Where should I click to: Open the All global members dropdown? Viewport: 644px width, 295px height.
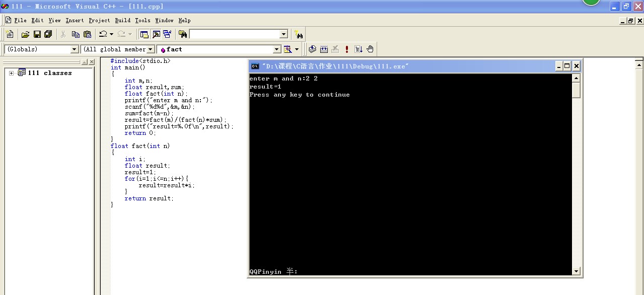[x=150, y=49]
